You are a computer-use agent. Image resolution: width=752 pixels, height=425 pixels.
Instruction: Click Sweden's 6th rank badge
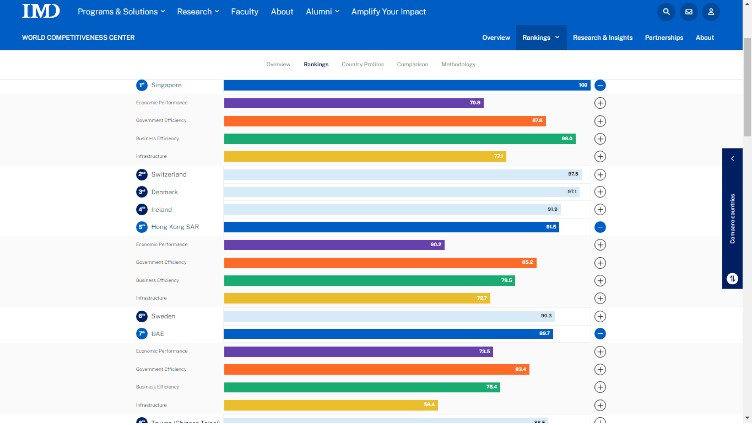point(141,316)
